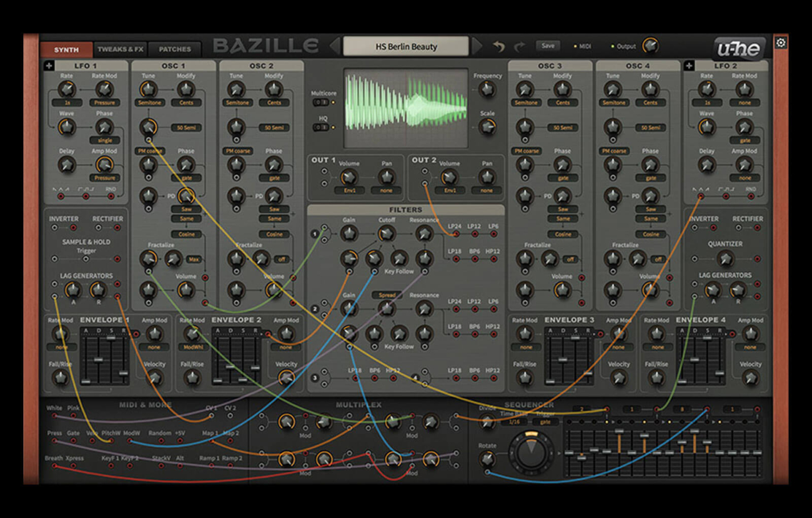The width and height of the screenshot is (812, 518).
Task: Open OSC 1 Tune Semitone selector
Action: click(149, 102)
